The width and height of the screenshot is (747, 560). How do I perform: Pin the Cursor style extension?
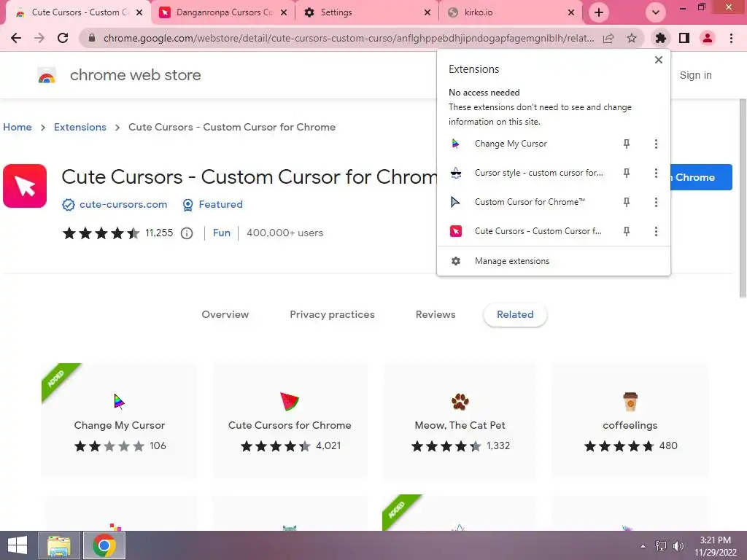tap(627, 173)
